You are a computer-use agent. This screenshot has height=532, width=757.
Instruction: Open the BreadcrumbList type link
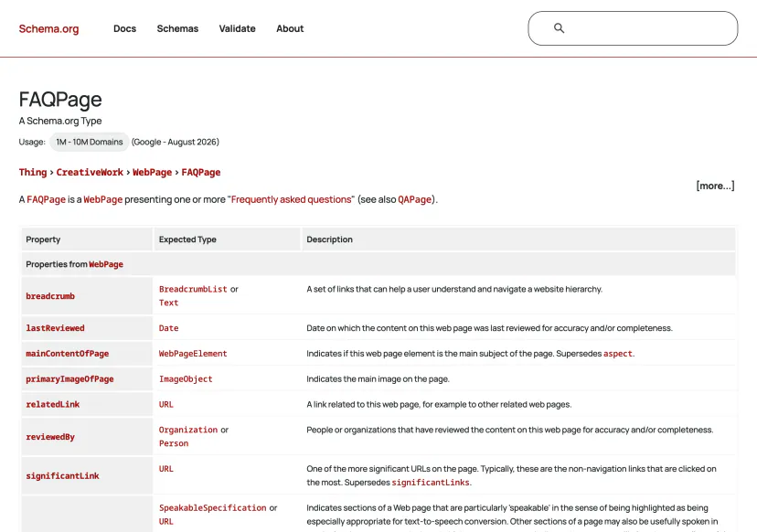point(193,289)
